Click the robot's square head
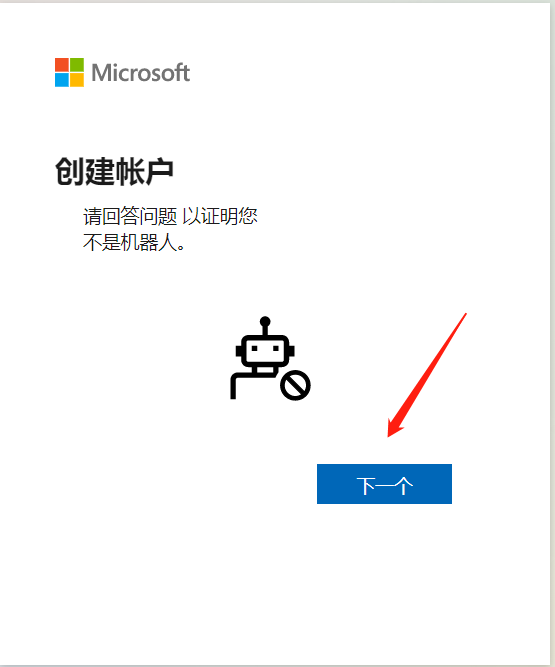This screenshot has height=667, width=555. 265,350
